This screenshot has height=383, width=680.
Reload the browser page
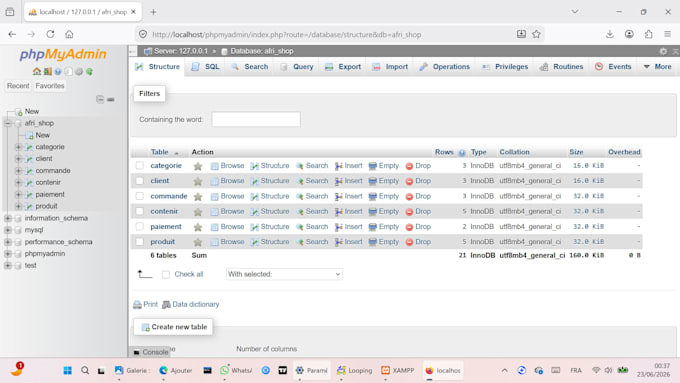click(50, 34)
